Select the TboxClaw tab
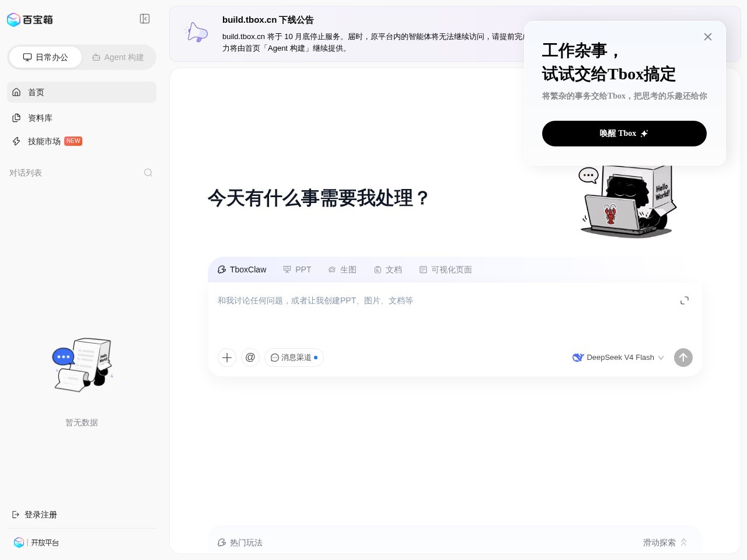747x560 pixels. coord(242,269)
